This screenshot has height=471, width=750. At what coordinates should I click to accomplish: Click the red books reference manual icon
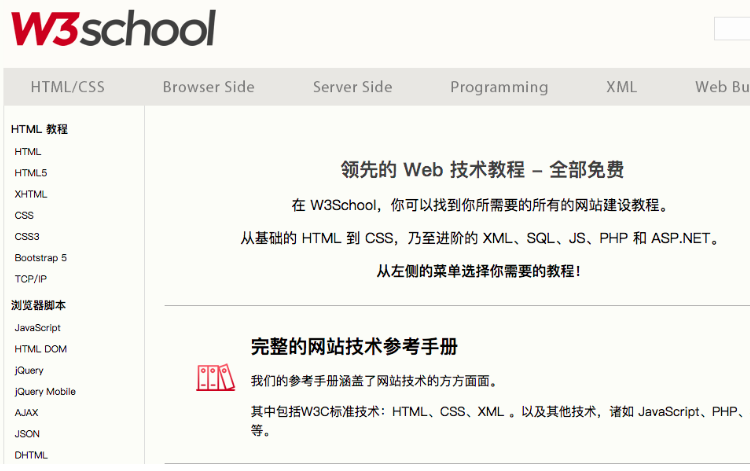click(x=216, y=378)
